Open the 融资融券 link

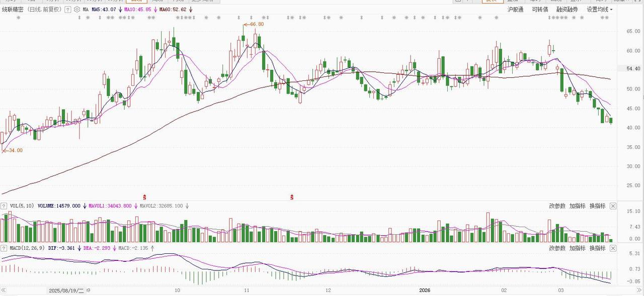(567, 10)
